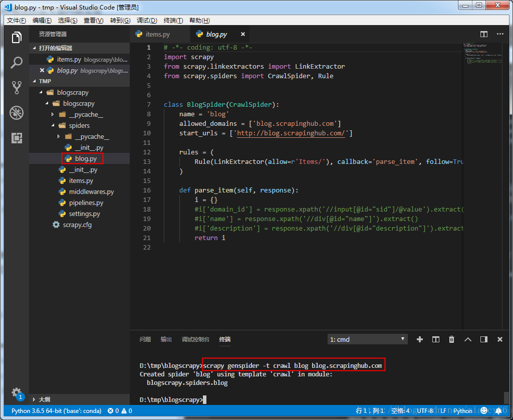Split the editor to the right

[x=483, y=34]
